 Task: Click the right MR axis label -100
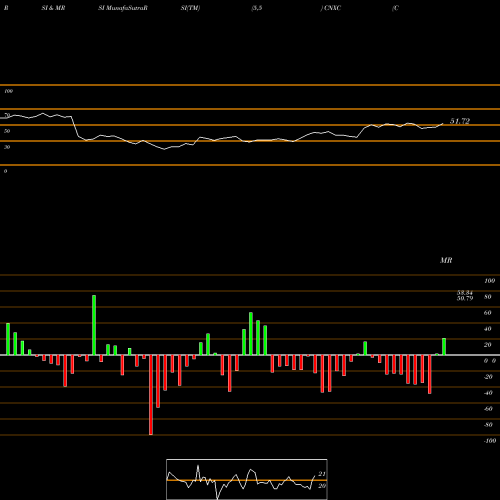tap(490, 441)
